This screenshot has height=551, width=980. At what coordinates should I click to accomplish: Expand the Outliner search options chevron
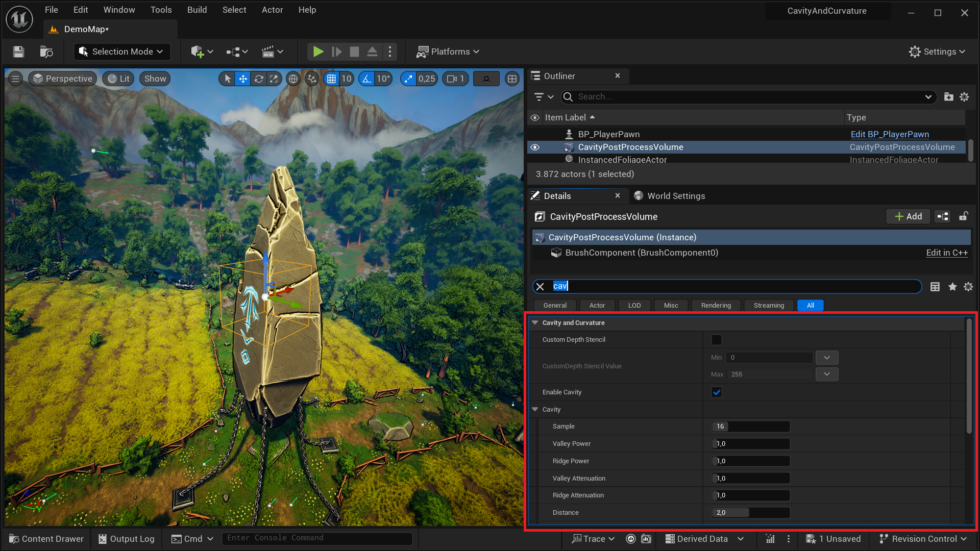(x=928, y=97)
